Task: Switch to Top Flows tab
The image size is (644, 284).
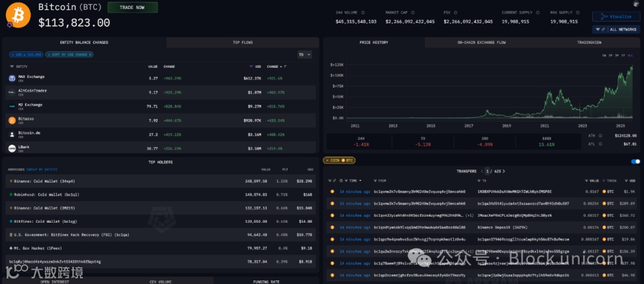Action: coord(243,42)
